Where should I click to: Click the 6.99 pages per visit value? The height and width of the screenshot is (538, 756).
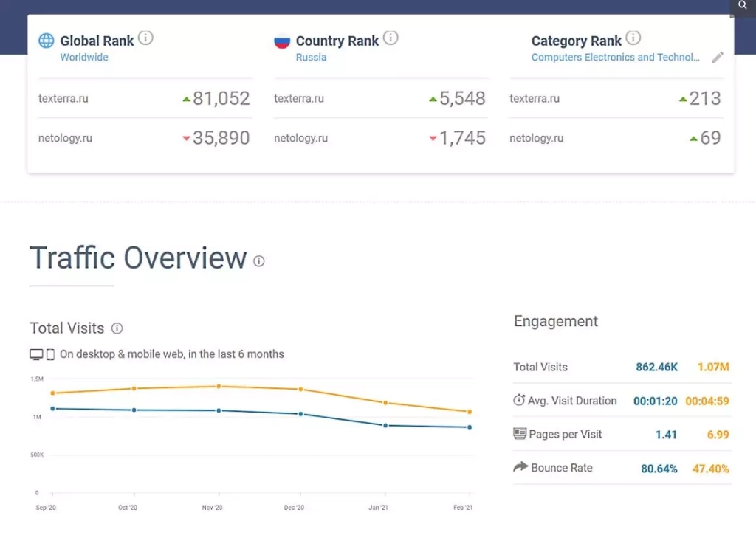(718, 435)
